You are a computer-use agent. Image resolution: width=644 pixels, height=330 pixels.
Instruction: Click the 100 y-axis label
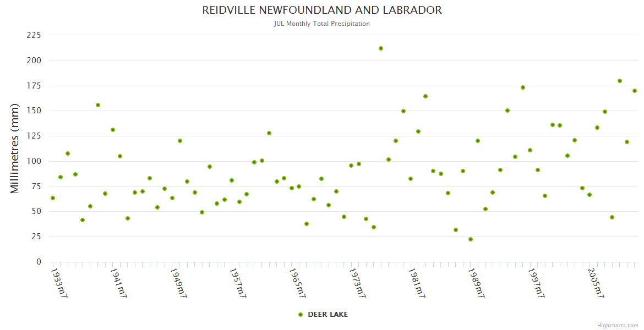[34, 161]
